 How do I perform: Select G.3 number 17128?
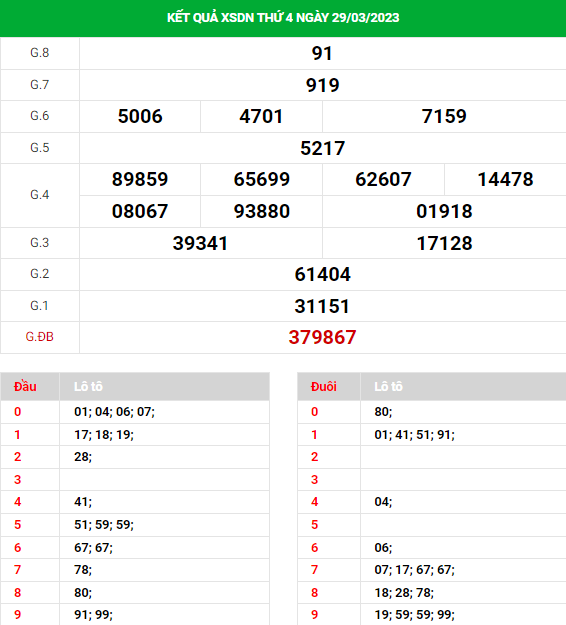444,243
